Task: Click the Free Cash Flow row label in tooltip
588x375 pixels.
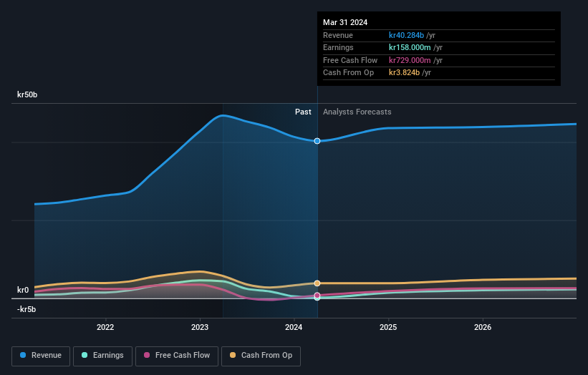Action: click(350, 60)
